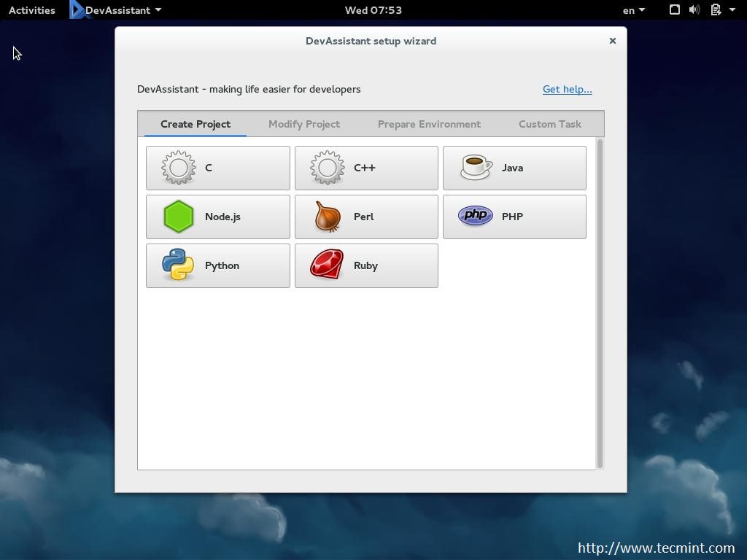Image resolution: width=747 pixels, height=560 pixels.
Task: Switch to the Custom Task tab
Action: 549,124
